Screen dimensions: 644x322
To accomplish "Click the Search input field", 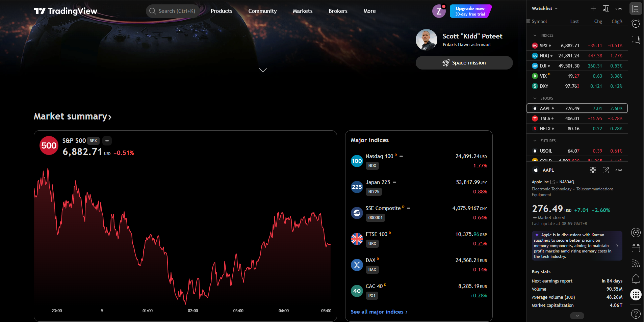I will (x=173, y=11).
